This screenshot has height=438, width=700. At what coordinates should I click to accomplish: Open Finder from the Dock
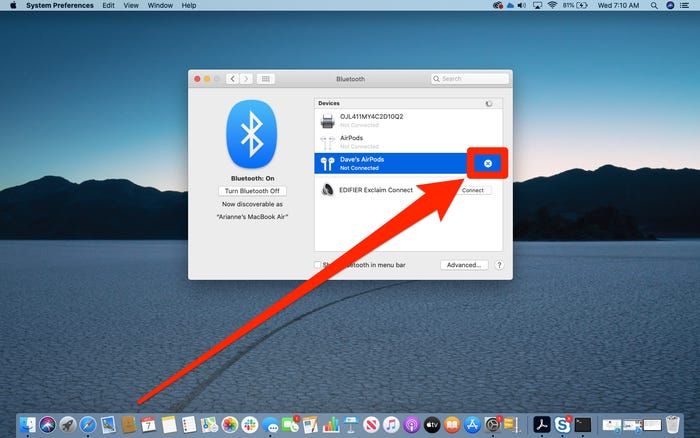tap(28, 425)
